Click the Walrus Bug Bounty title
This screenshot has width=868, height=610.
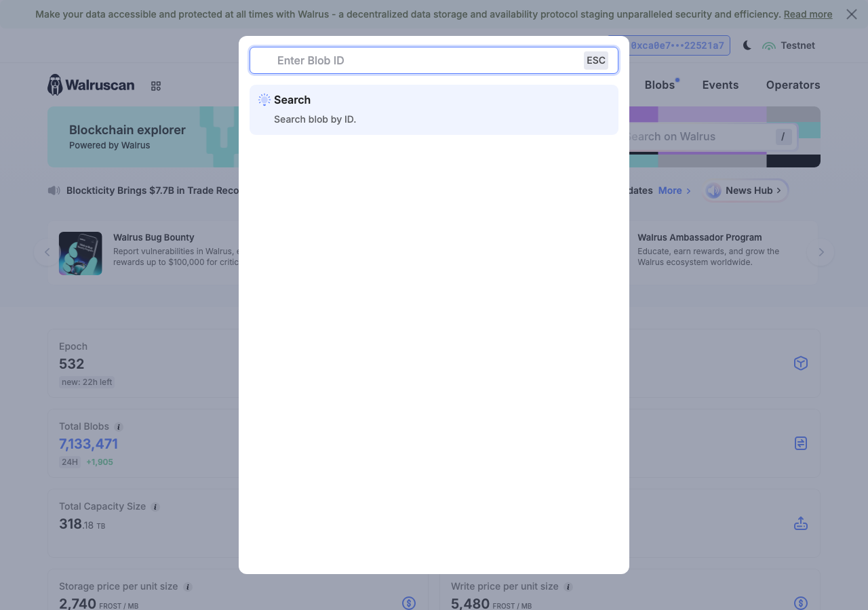point(154,237)
